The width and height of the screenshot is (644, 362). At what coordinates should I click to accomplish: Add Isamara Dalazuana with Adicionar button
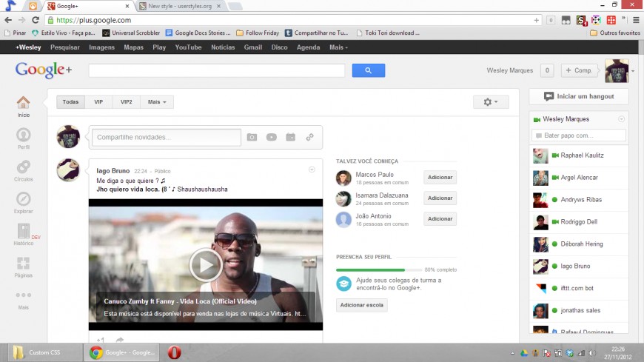click(440, 198)
